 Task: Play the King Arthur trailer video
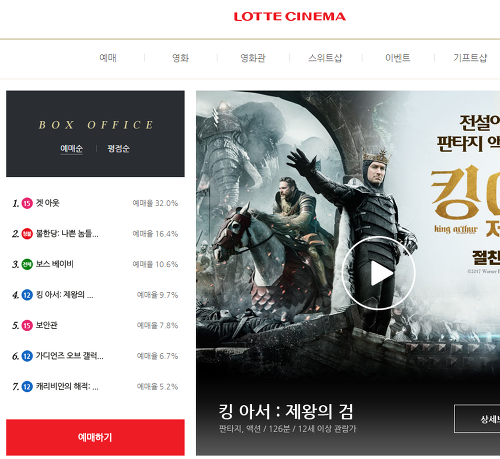click(x=378, y=273)
